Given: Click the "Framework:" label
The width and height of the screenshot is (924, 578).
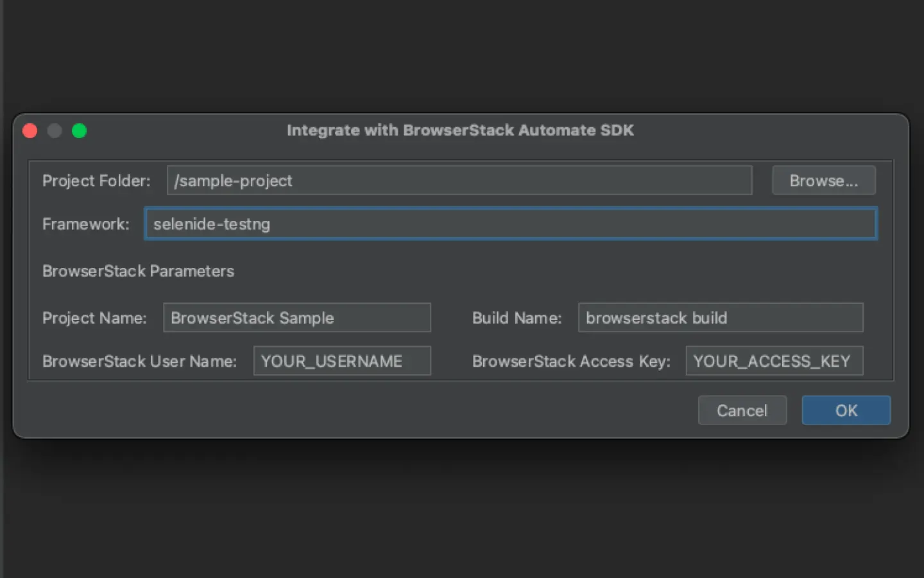Looking at the screenshot, I should [86, 224].
